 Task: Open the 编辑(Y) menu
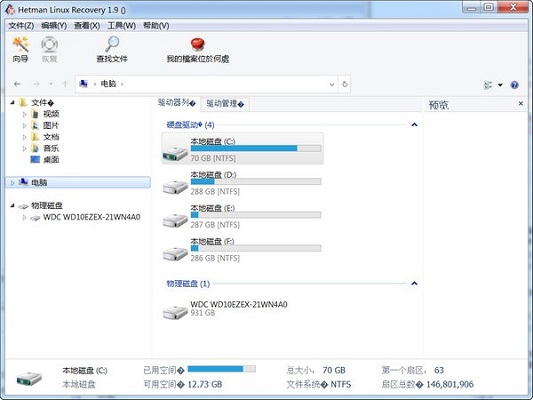click(x=54, y=26)
